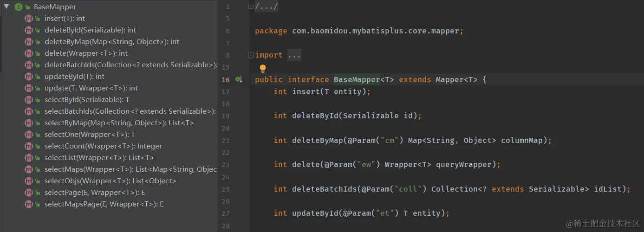Click method icon next to insert(T): int
This screenshot has height=232, width=644.
coord(29,19)
